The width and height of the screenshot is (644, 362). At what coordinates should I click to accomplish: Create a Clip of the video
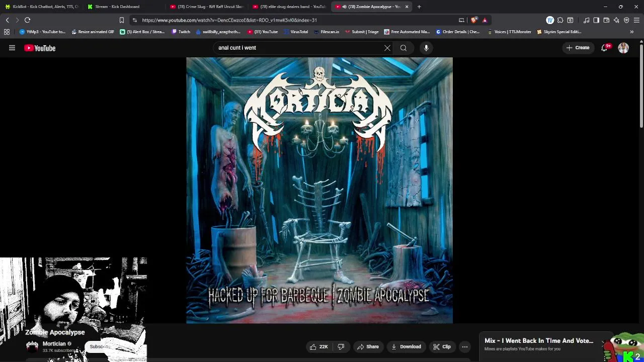[442, 346]
